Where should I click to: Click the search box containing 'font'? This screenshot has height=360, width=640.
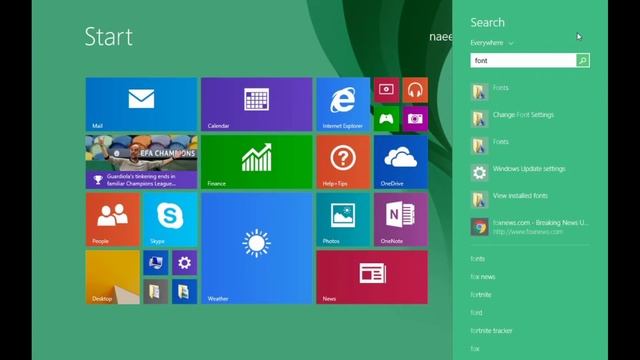pyautogui.click(x=523, y=60)
